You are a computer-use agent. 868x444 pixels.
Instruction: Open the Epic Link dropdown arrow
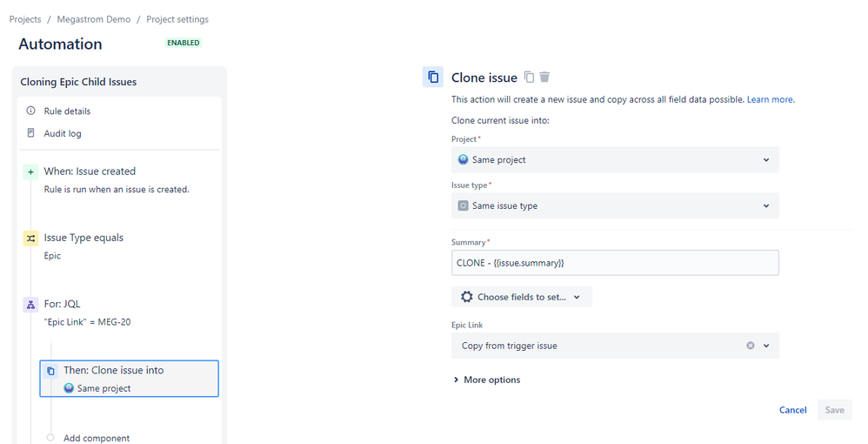coord(766,346)
